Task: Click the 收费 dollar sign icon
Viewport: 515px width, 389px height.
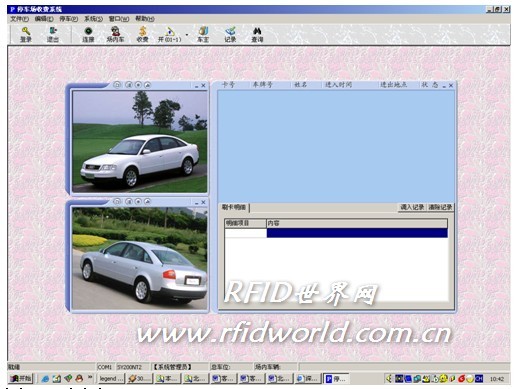Action: pos(142,35)
